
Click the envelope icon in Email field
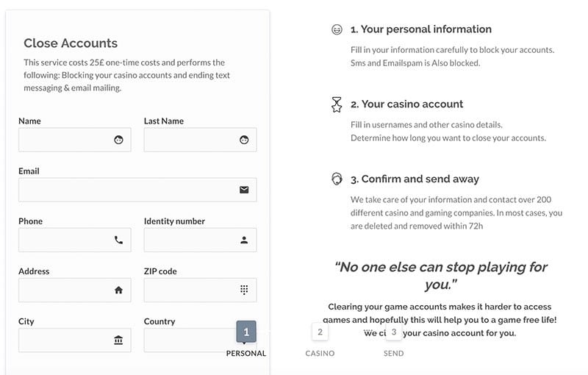(x=244, y=190)
